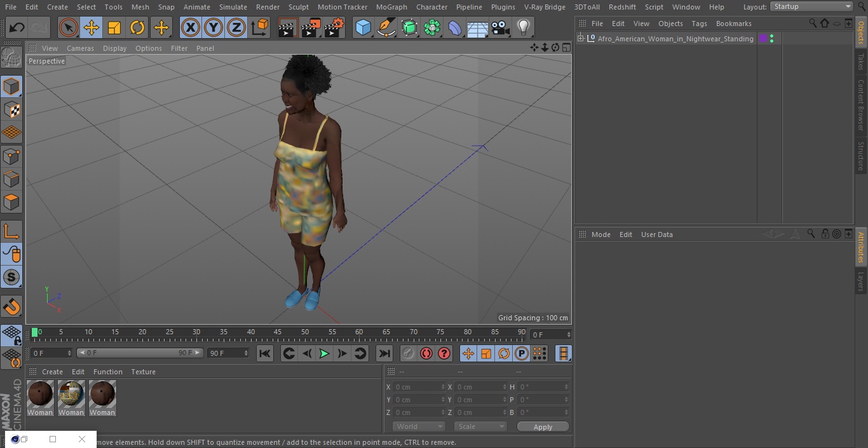Add a Floor environment object
Image resolution: width=868 pixels, height=448 pixels.
click(x=478, y=27)
